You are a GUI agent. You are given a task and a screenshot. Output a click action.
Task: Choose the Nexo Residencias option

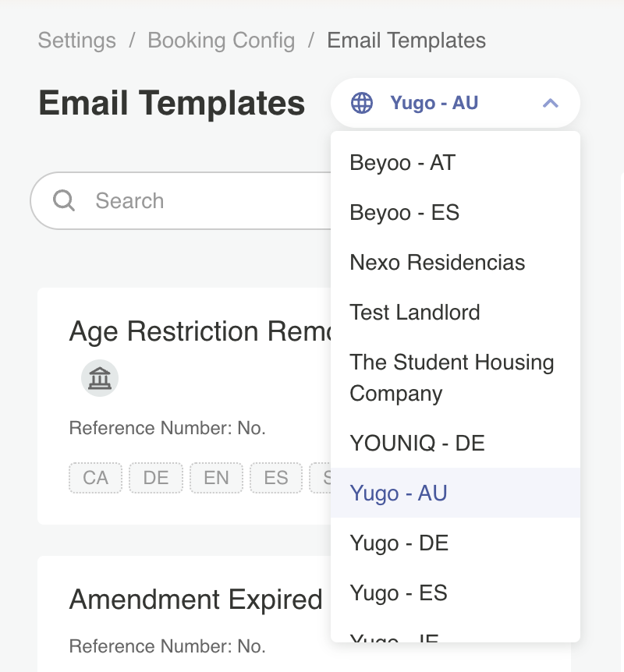(455, 262)
